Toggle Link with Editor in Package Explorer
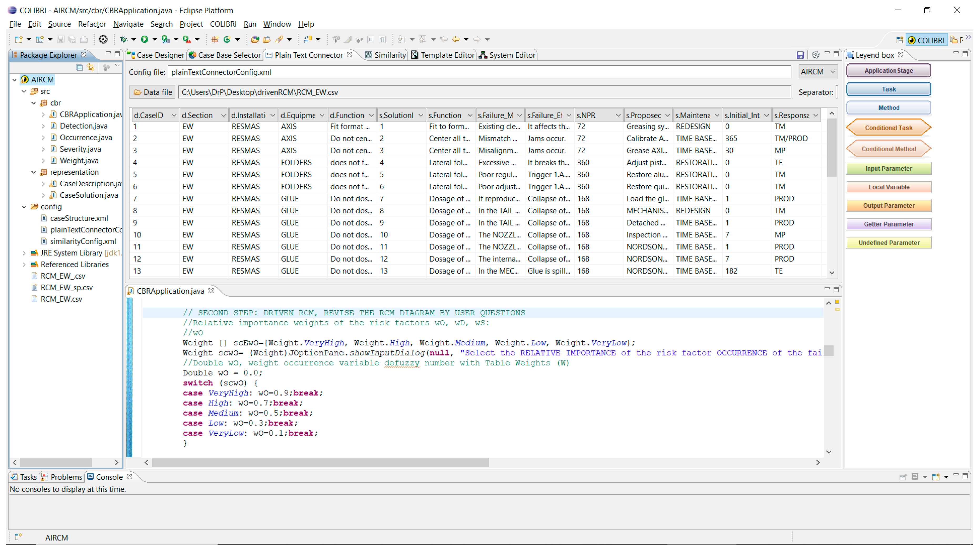 (x=90, y=68)
